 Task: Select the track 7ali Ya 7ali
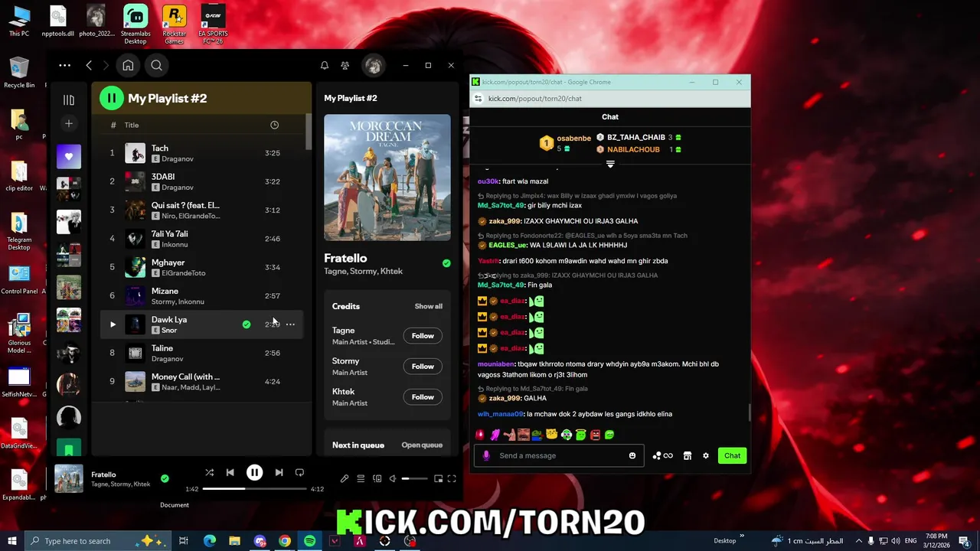point(201,239)
